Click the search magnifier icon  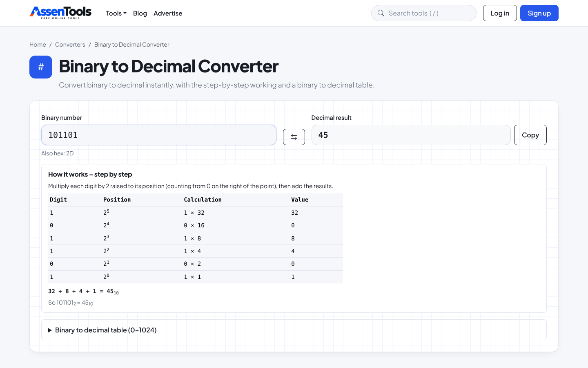point(381,13)
